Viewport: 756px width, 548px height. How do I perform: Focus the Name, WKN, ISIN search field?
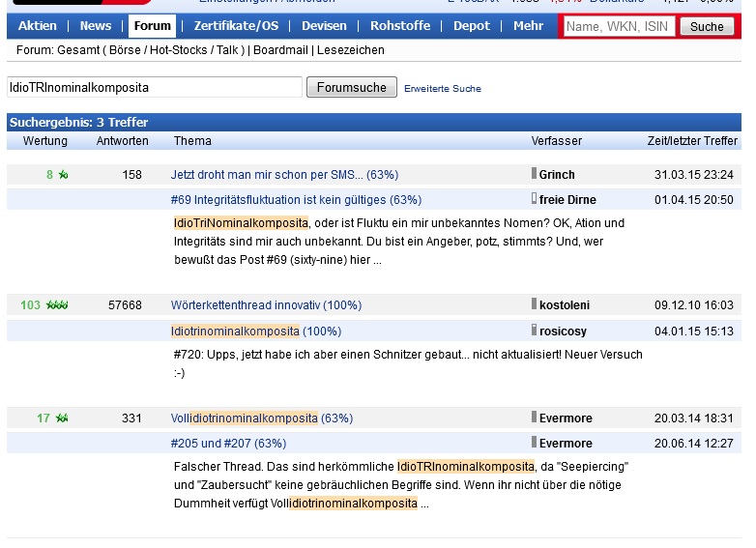tap(619, 26)
